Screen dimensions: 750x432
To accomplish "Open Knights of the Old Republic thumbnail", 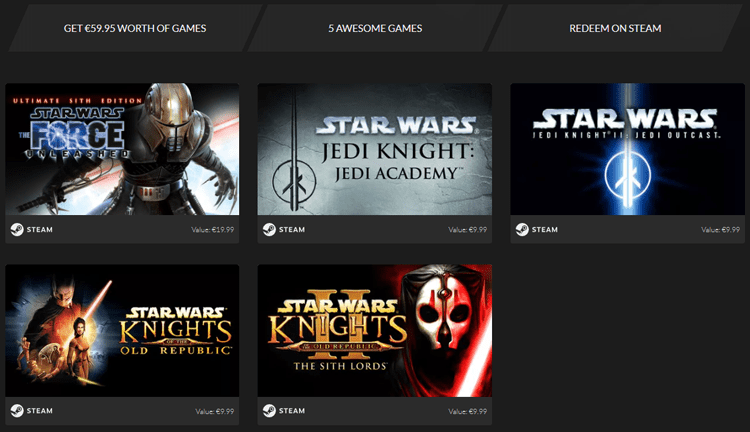I will tap(122, 331).
